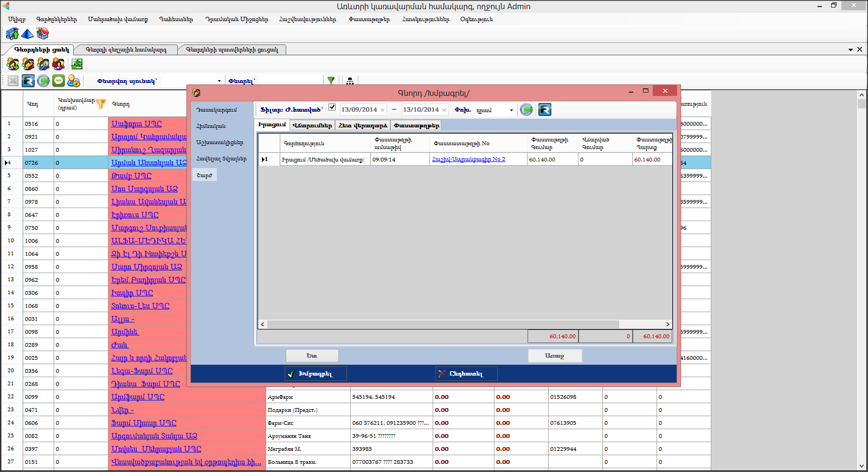The image size is (868, 472).
Task: Click the green funnel filter icon
Action: coord(331,80)
